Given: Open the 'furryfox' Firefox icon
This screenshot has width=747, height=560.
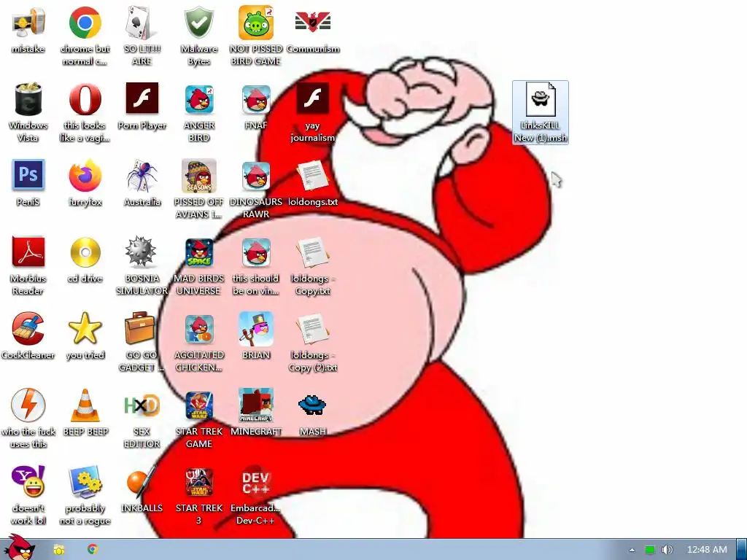Looking at the screenshot, I should [x=85, y=176].
